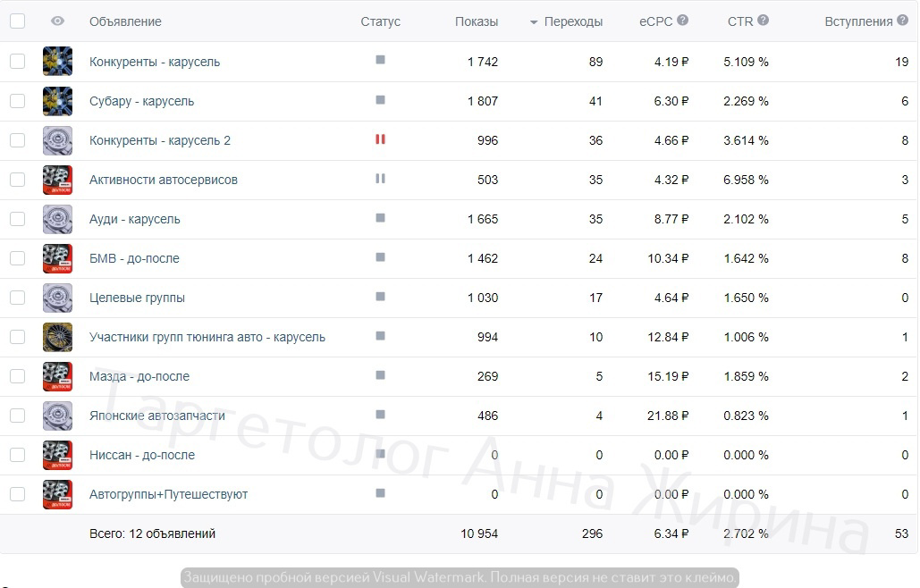Click the red pause icon for Конкуренты - карусель 2
Viewport: 920px width, 588px height.
point(380,139)
